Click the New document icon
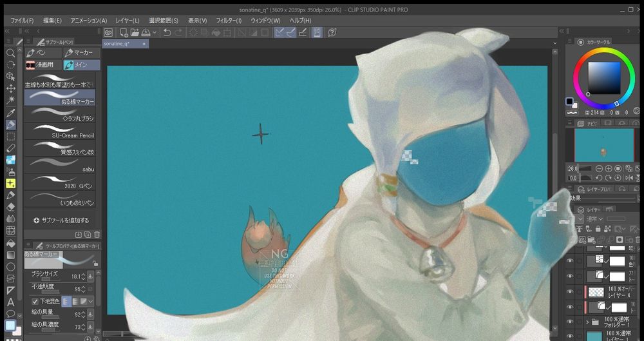The width and height of the screenshot is (644, 341). (124, 32)
